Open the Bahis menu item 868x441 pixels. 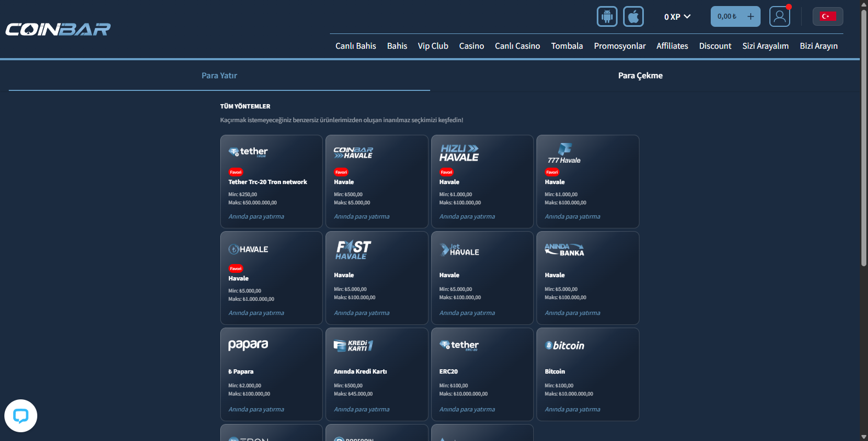coord(397,46)
